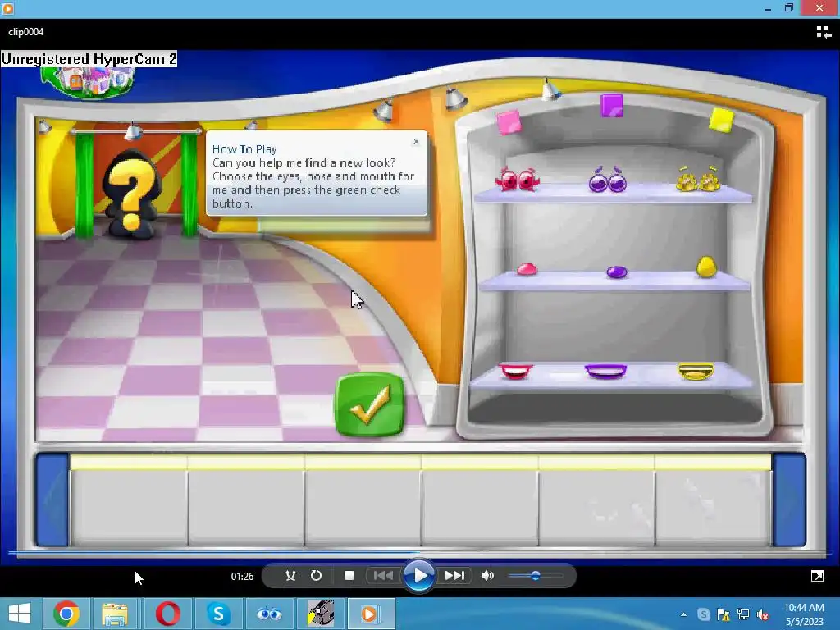This screenshot has width=840, height=630.
Task: Switch to library view icon
Action: pos(824,32)
